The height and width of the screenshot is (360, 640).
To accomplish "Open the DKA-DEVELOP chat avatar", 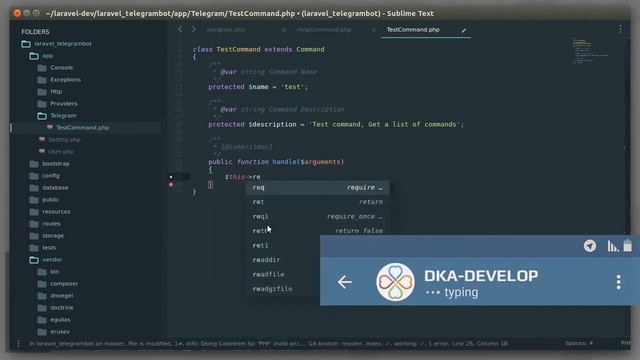I will [395, 282].
